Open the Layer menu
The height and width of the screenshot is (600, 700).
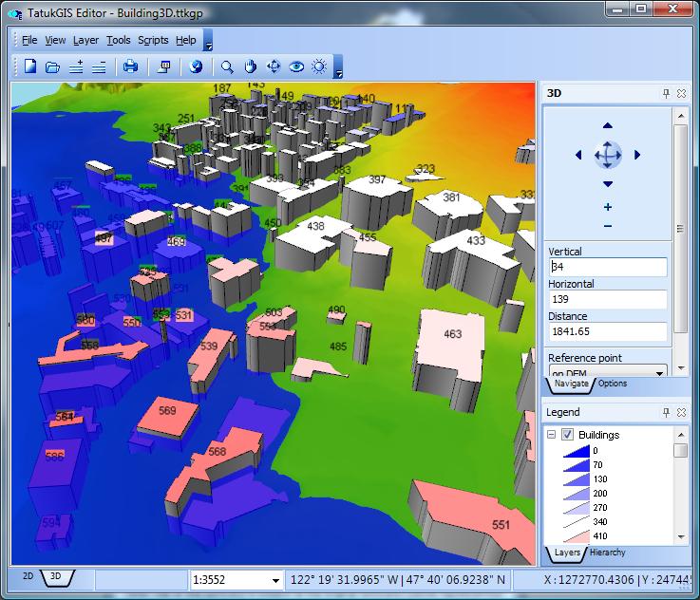(x=85, y=40)
